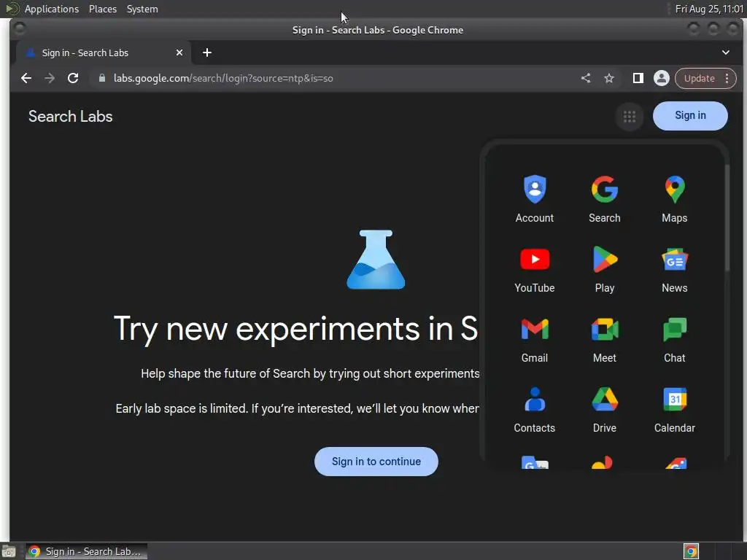Viewport: 747px width, 560px height.
Task: Open Chrome side panel
Action: pyautogui.click(x=638, y=78)
